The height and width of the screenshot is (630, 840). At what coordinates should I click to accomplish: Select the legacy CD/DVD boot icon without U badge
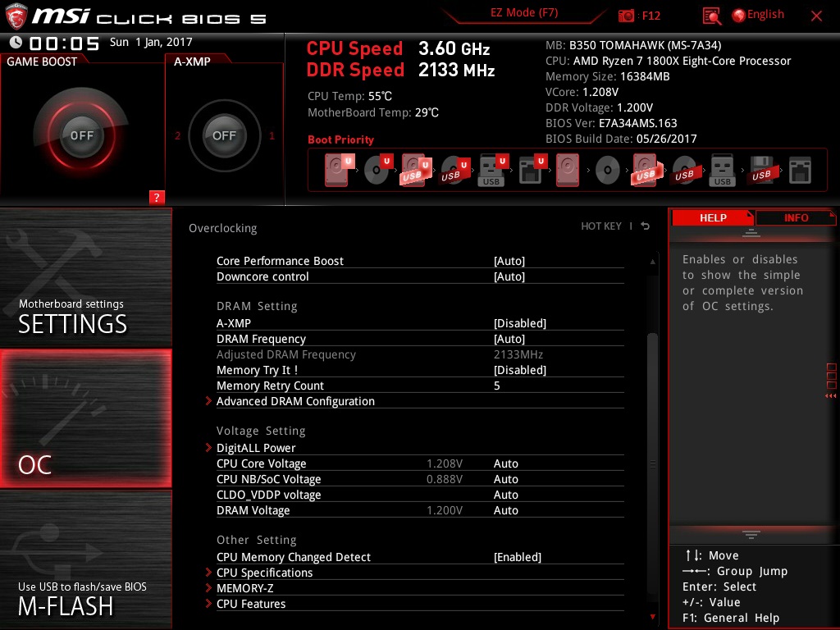pyautogui.click(x=608, y=170)
